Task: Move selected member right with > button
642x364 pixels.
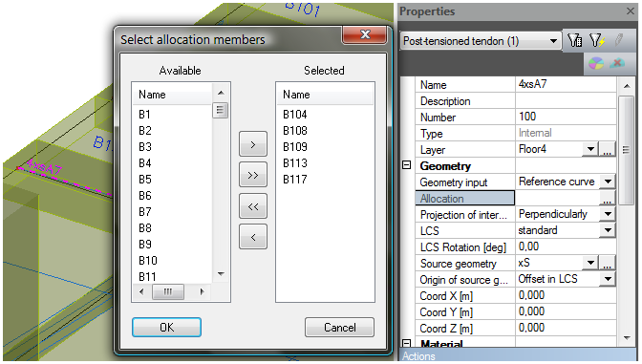Action: [253, 144]
